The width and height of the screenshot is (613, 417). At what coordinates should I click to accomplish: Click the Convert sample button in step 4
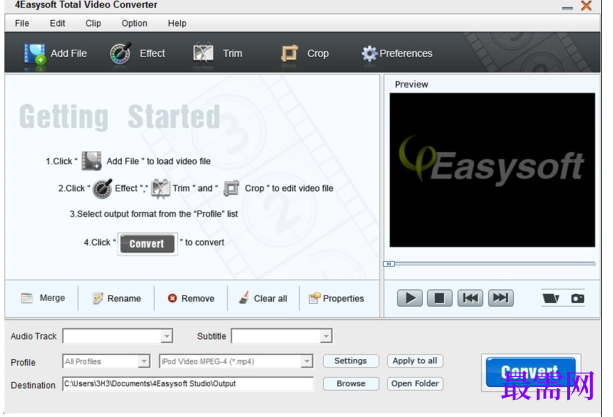click(x=147, y=244)
